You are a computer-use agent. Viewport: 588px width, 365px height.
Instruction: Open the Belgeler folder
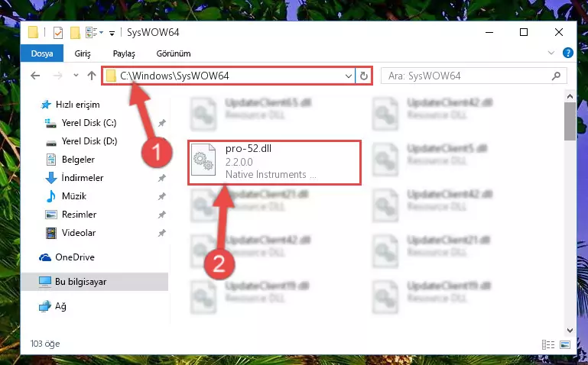point(78,160)
